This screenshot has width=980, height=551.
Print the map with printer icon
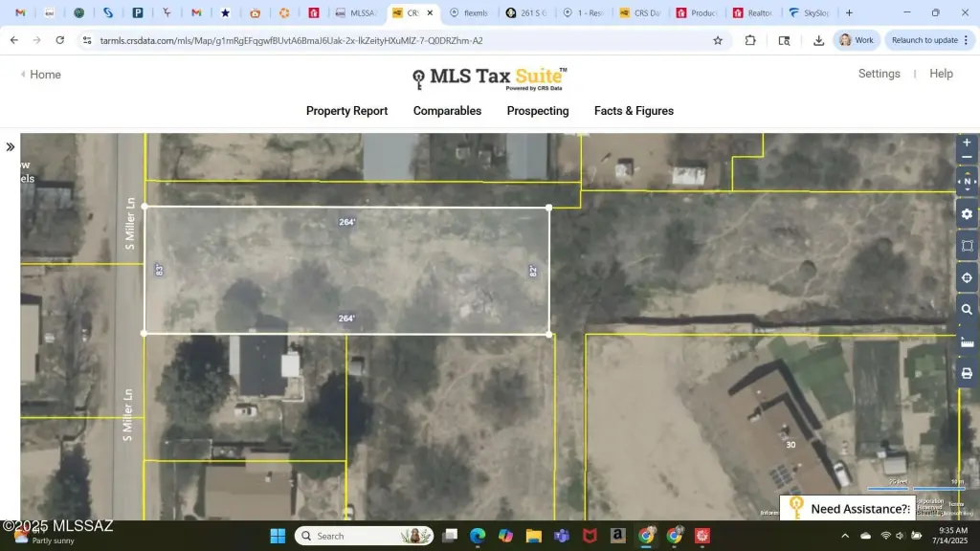coord(967,373)
